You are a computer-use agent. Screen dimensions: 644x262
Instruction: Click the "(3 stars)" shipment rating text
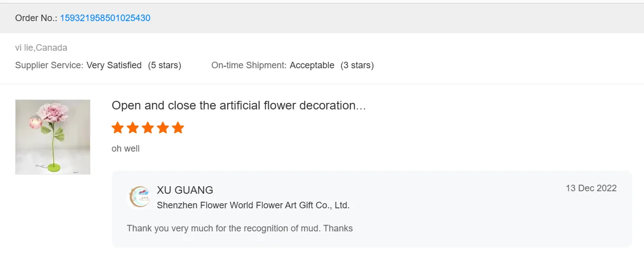click(357, 65)
